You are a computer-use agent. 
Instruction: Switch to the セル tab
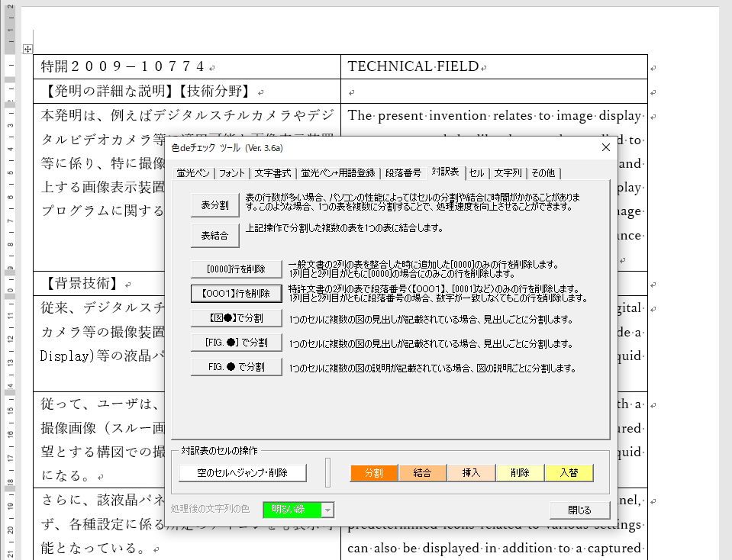[476, 172]
